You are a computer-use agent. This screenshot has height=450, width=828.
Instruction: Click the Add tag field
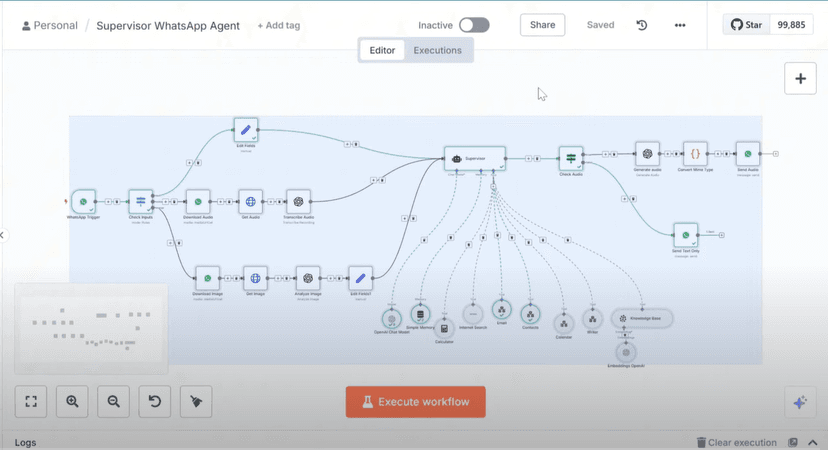(x=278, y=25)
